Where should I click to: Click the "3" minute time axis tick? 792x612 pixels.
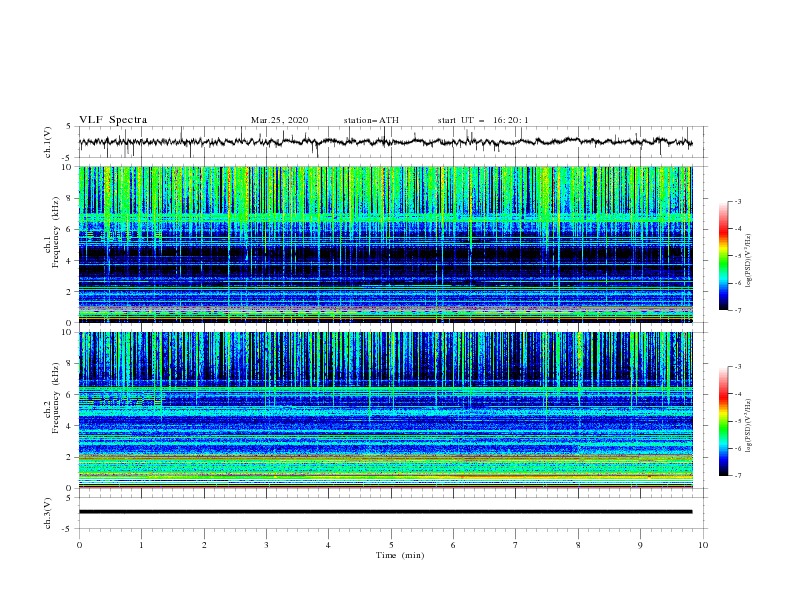pyautogui.click(x=266, y=545)
